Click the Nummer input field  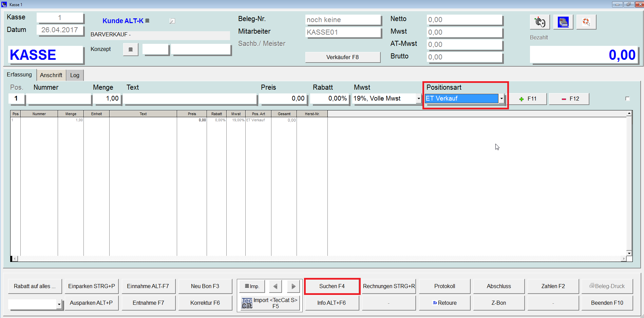tap(59, 99)
